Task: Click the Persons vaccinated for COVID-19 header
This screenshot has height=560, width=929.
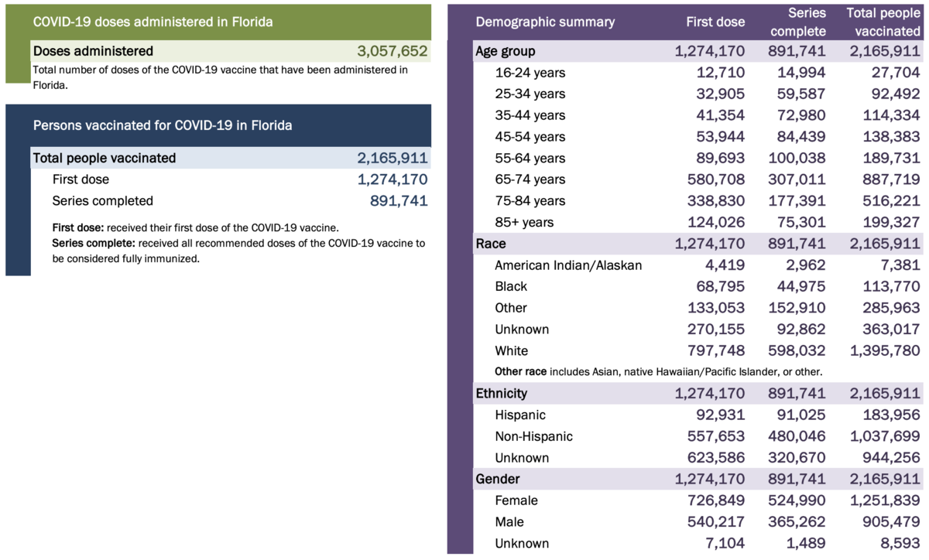Action: 162,125
